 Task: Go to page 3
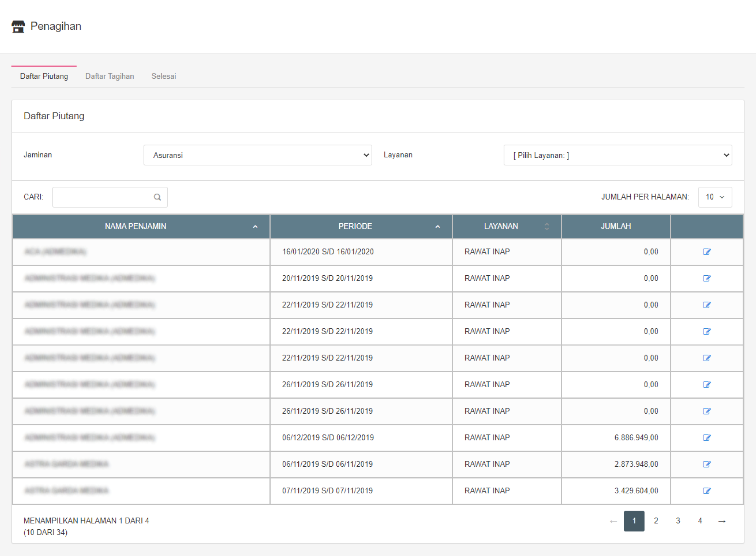click(678, 521)
